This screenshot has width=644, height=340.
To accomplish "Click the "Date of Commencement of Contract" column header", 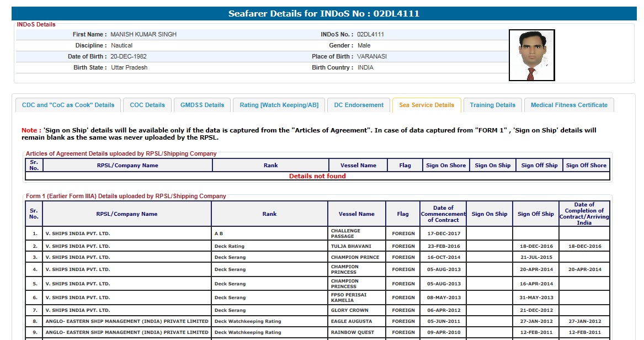I will pos(443,214).
